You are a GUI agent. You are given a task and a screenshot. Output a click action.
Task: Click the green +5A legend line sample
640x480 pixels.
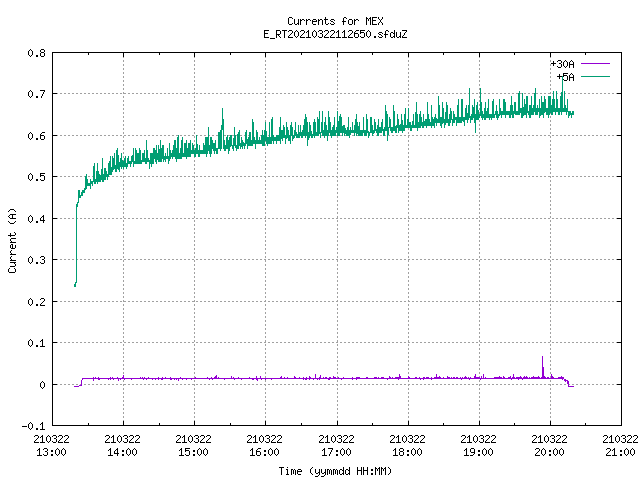(x=595, y=76)
